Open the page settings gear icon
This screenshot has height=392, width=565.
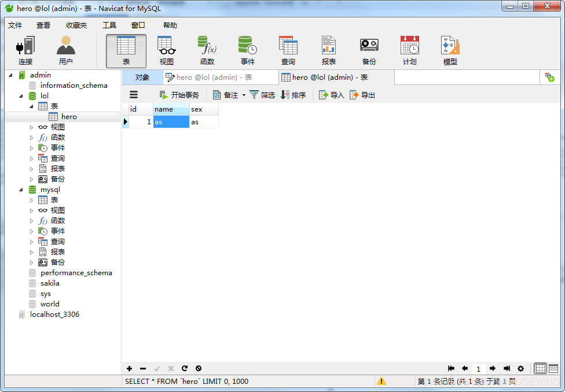coord(520,368)
